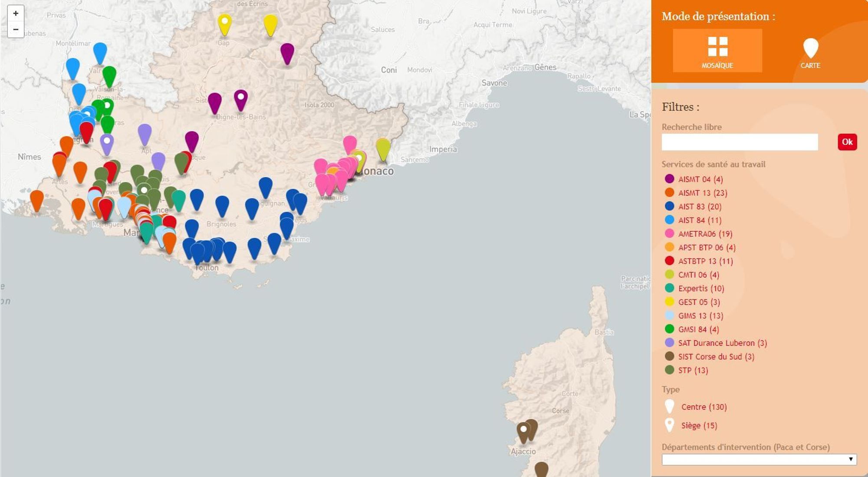The image size is (868, 477).
Task: Filter by type Centre (130)
Action: tap(704, 407)
